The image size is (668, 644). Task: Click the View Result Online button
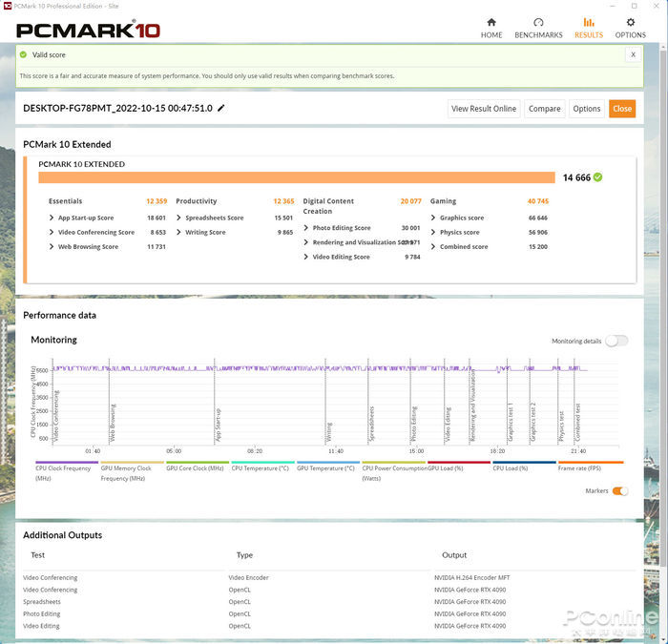pos(484,109)
